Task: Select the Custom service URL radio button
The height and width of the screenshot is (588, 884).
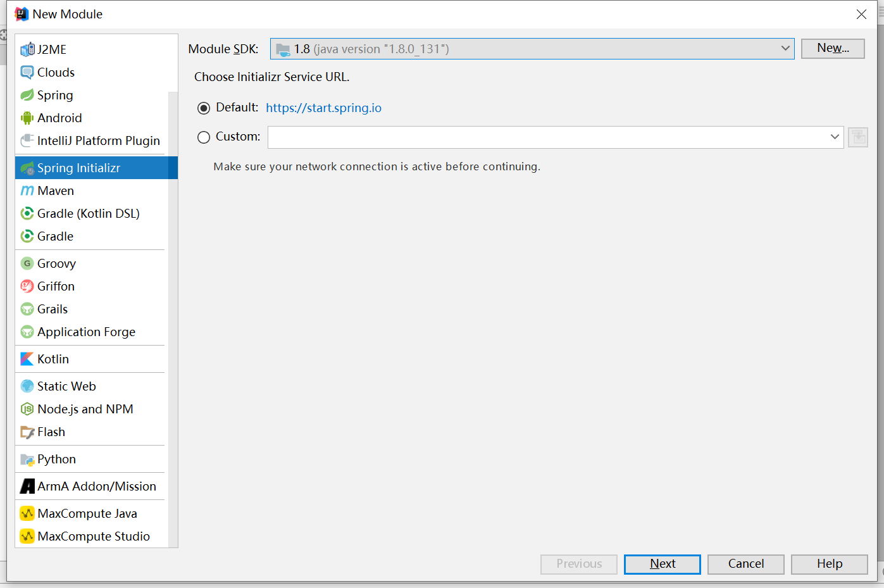Action: pyautogui.click(x=204, y=137)
